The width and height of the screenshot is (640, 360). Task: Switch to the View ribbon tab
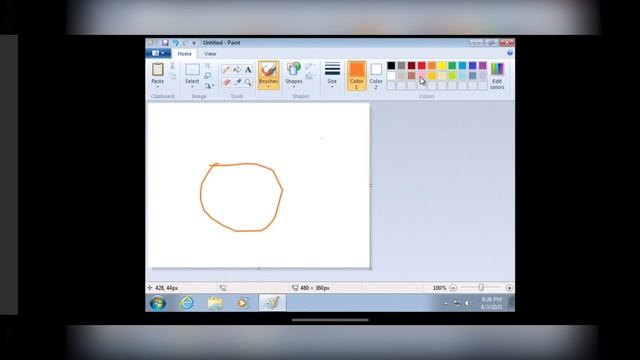[x=210, y=53]
